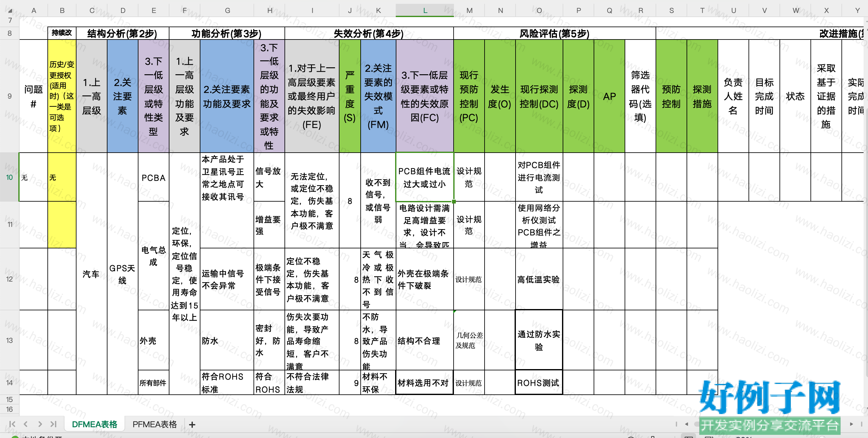Select the 高低温实验 cell
The height and width of the screenshot is (438, 868).
(539, 279)
